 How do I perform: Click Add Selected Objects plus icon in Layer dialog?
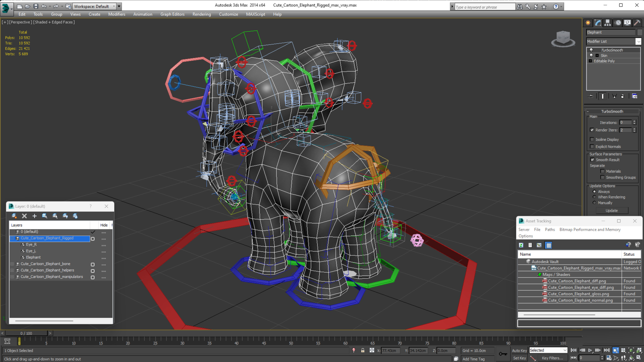pos(35,216)
